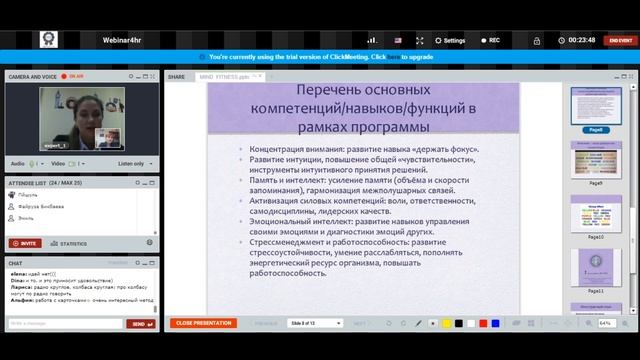The image size is (640, 360).
Task: Grab the chat scrollbar handle
Action: (155, 309)
